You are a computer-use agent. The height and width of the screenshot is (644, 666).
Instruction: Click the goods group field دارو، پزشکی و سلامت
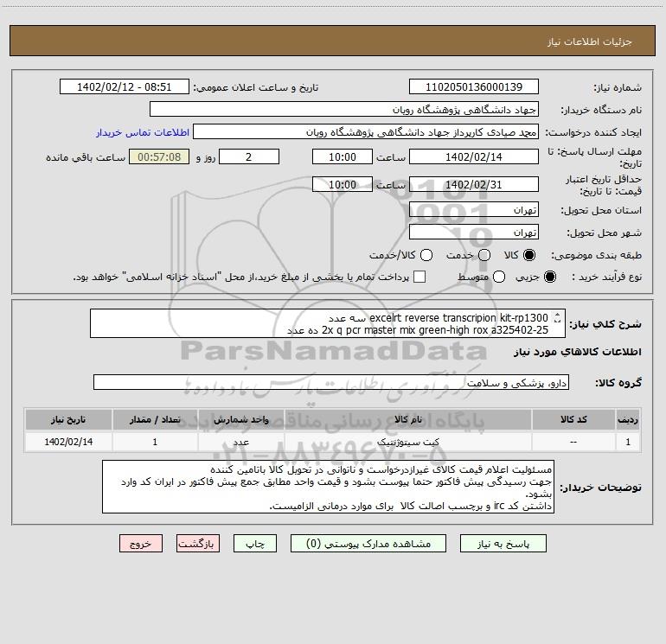[331, 382]
